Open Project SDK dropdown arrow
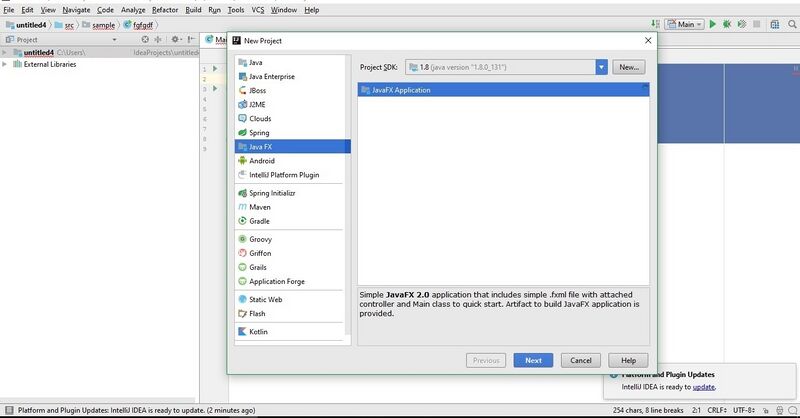This screenshot has height=418, width=800. [x=602, y=67]
